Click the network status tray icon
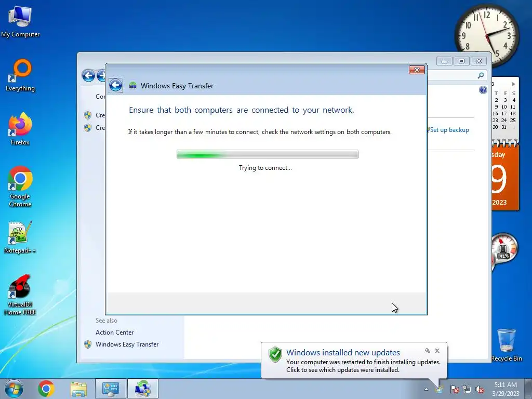 pos(467,389)
